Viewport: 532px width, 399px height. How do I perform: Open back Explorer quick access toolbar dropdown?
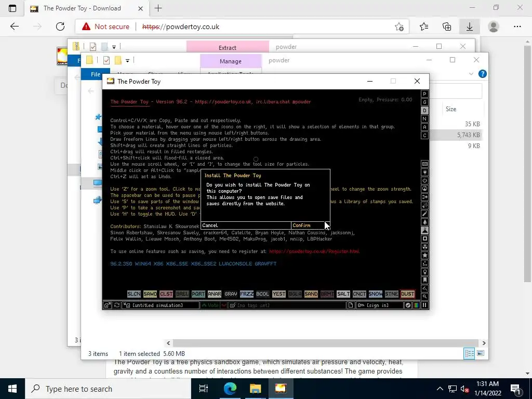coord(114,47)
